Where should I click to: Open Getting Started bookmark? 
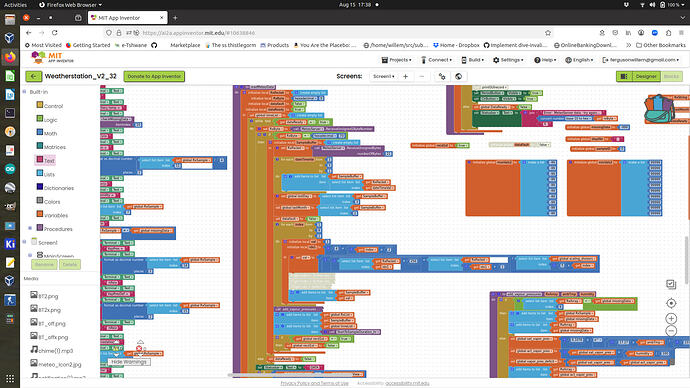tap(88, 45)
